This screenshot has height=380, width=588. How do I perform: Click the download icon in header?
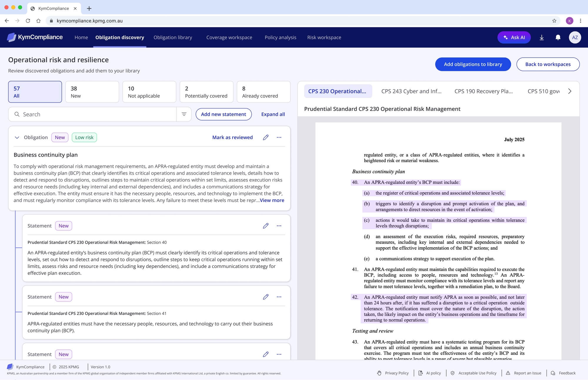542,37
